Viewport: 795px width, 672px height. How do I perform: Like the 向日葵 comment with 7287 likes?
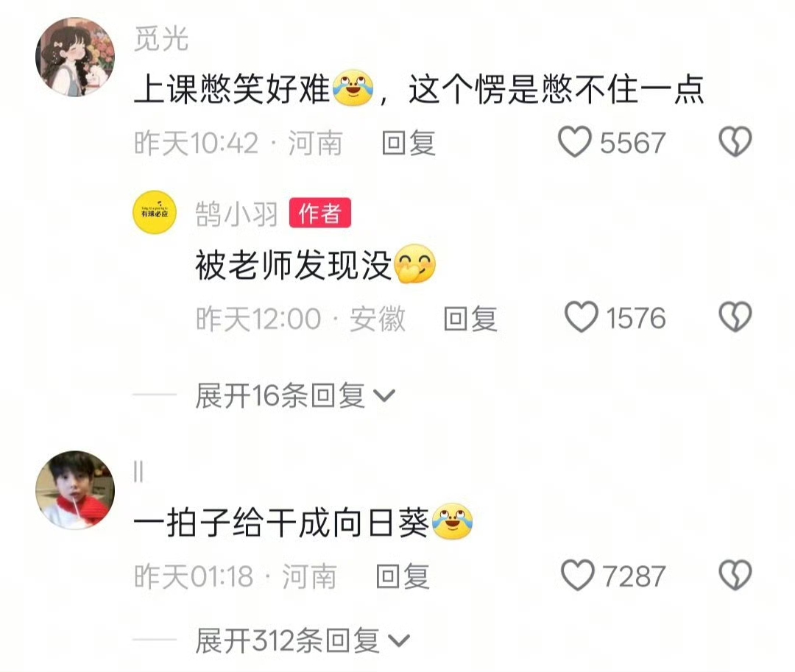point(578,575)
